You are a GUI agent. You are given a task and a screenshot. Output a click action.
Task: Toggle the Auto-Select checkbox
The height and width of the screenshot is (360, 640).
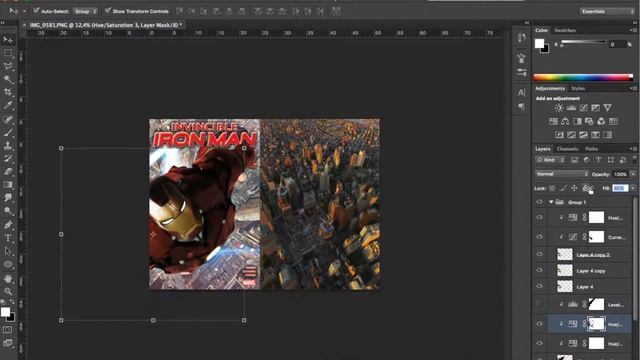coord(36,11)
